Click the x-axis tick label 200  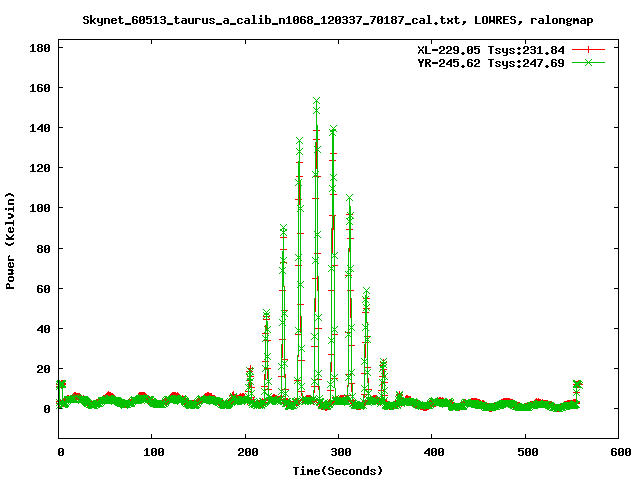(246, 453)
